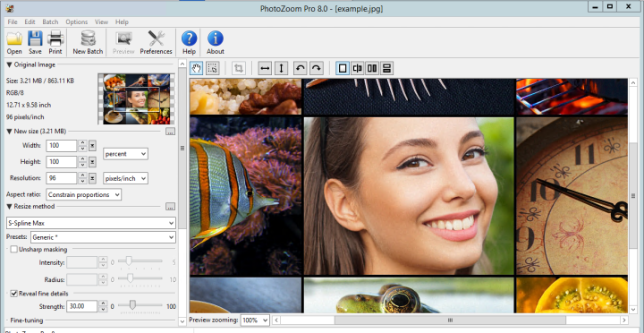Increase Resolution with the up stepper
The height and width of the screenshot is (333, 644).
[82, 175]
